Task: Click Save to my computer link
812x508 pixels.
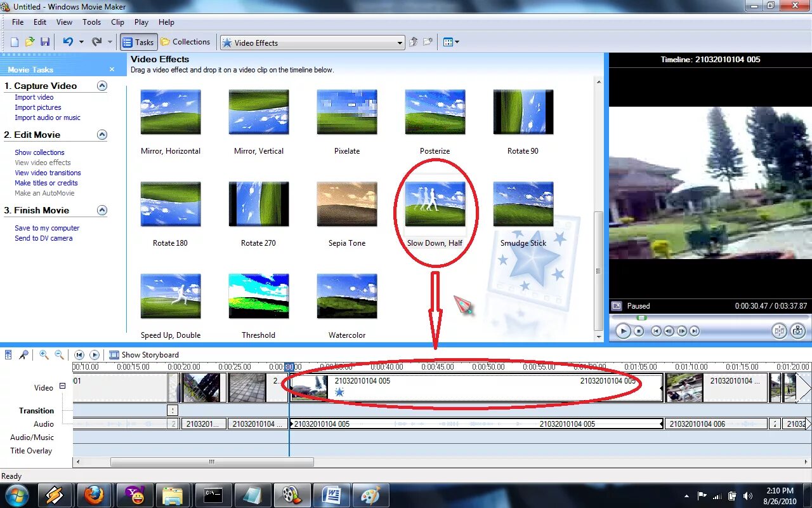Action: click(x=47, y=228)
